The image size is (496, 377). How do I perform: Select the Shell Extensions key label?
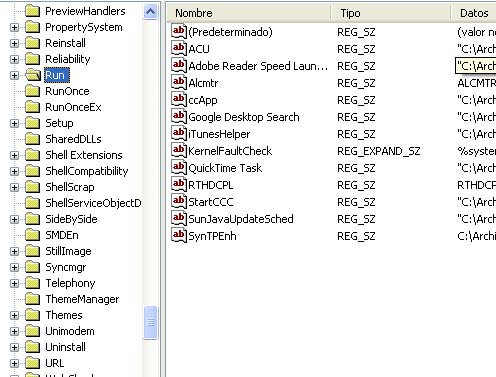84,155
